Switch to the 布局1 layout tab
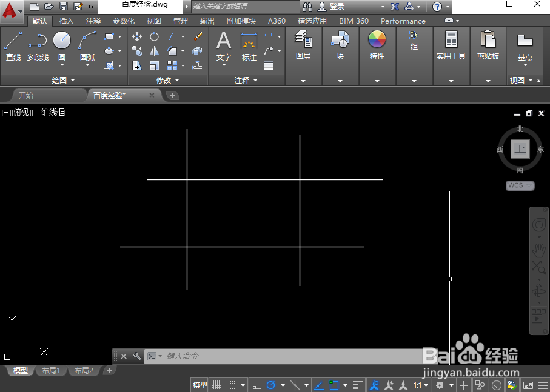The height and width of the screenshot is (392, 550). tap(51, 370)
